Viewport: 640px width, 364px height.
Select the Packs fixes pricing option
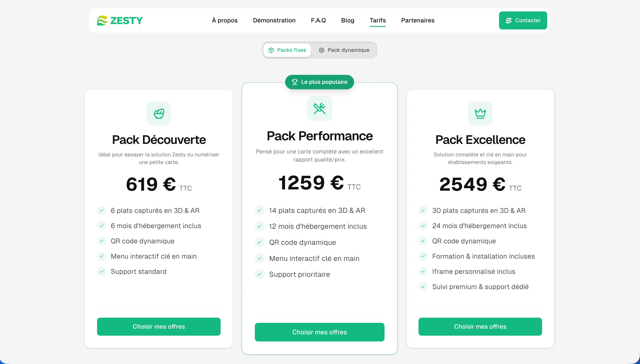[x=287, y=50]
